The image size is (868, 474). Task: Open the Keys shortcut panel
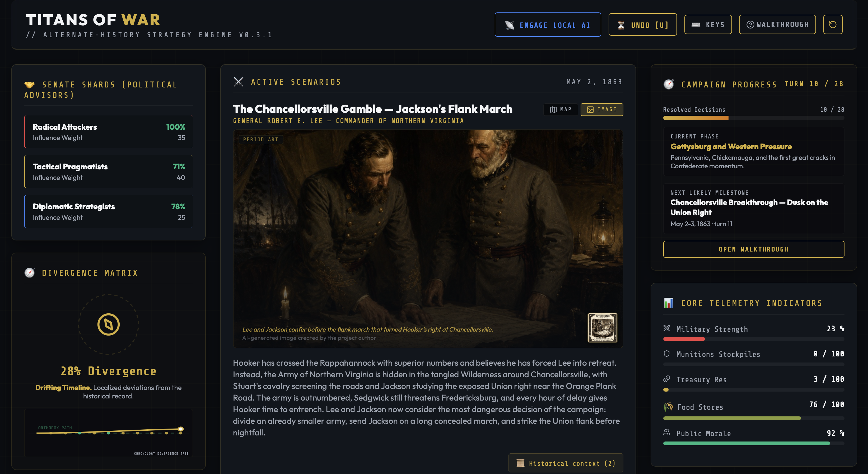point(708,25)
